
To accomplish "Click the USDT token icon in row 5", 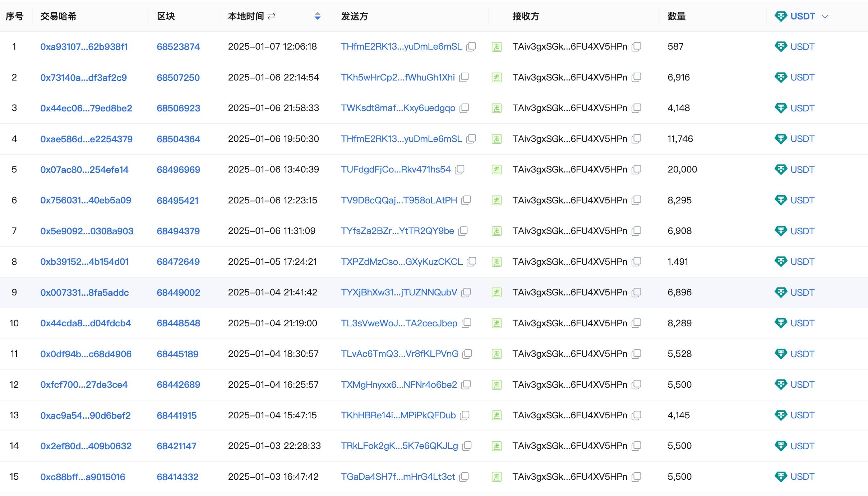I will [782, 169].
